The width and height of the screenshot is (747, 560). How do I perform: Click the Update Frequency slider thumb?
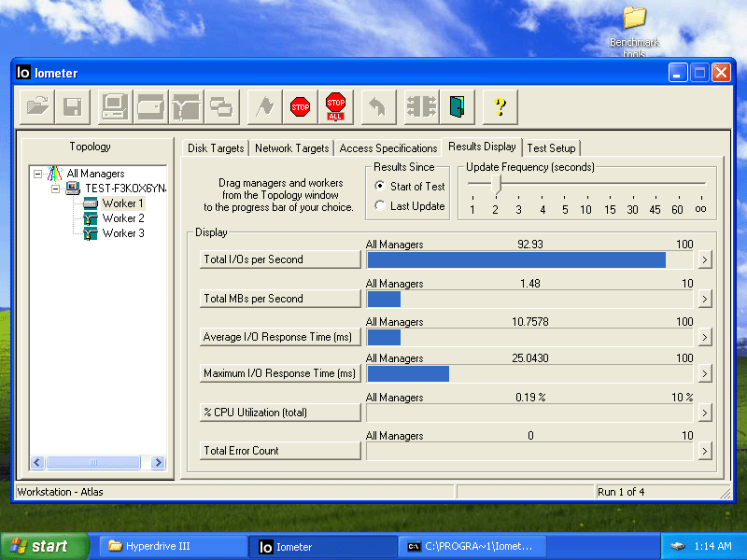coord(496,185)
